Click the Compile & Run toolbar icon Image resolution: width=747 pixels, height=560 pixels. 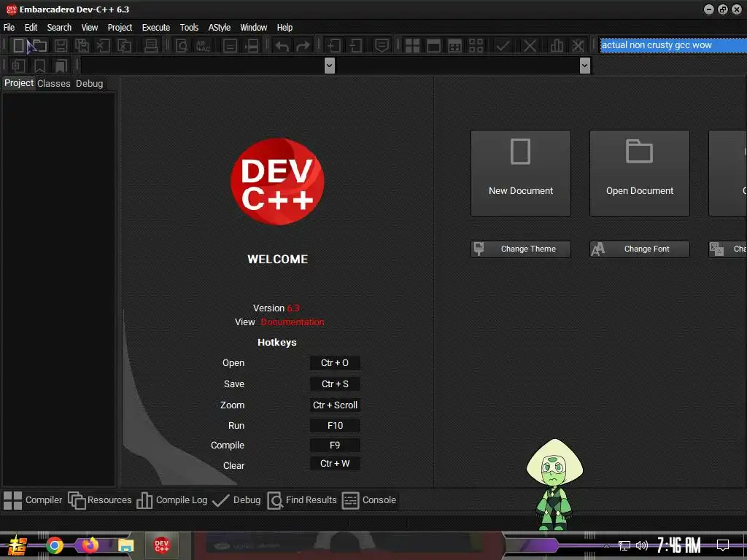point(455,46)
